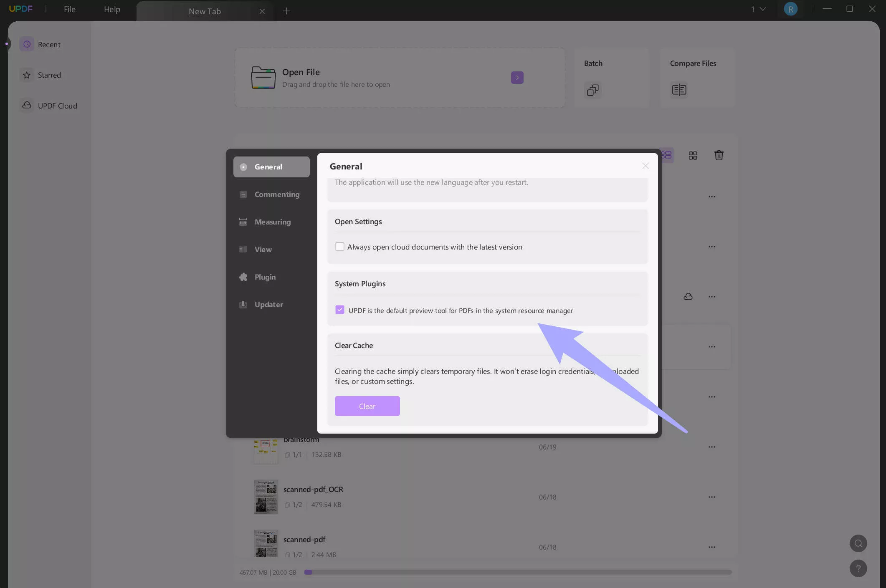The height and width of the screenshot is (588, 886).
Task: Open the help question mark button
Action: tap(858, 568)
